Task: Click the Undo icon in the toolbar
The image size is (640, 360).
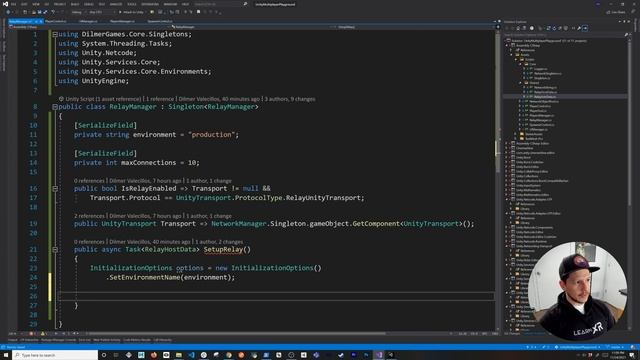Action: point(53,12)
